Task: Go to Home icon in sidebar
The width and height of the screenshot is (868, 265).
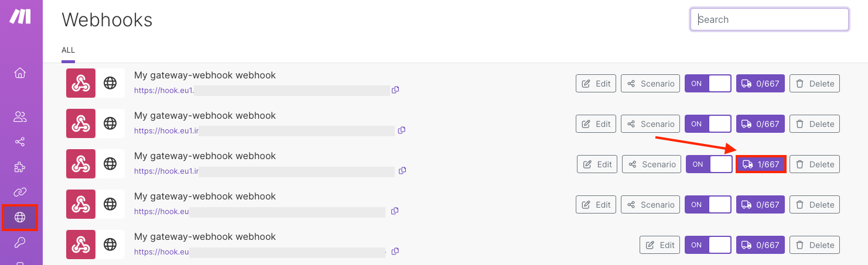Action: point(20,73)
